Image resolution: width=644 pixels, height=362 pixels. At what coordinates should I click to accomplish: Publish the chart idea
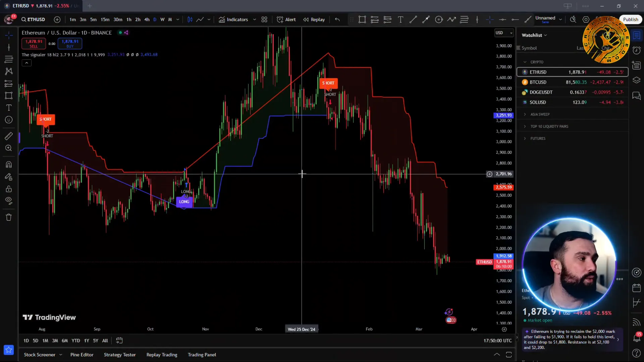point(631,19)
